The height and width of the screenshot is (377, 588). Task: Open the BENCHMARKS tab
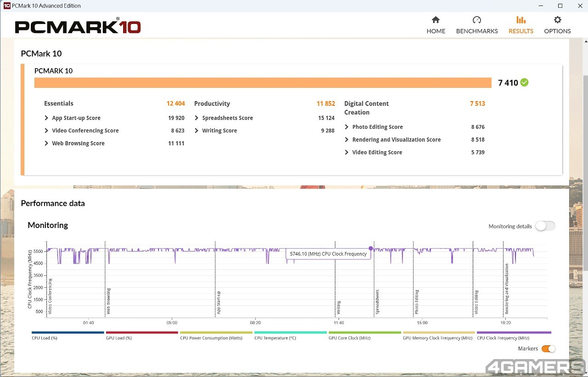[477, 25]
